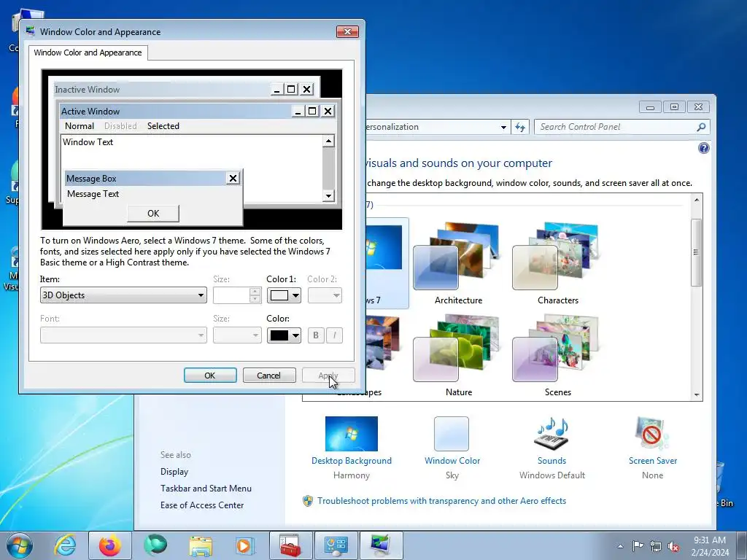Viewport: 747px width, 560px height.
Task: Click the themes list scrollbar thumb
Action: point(697,252)
